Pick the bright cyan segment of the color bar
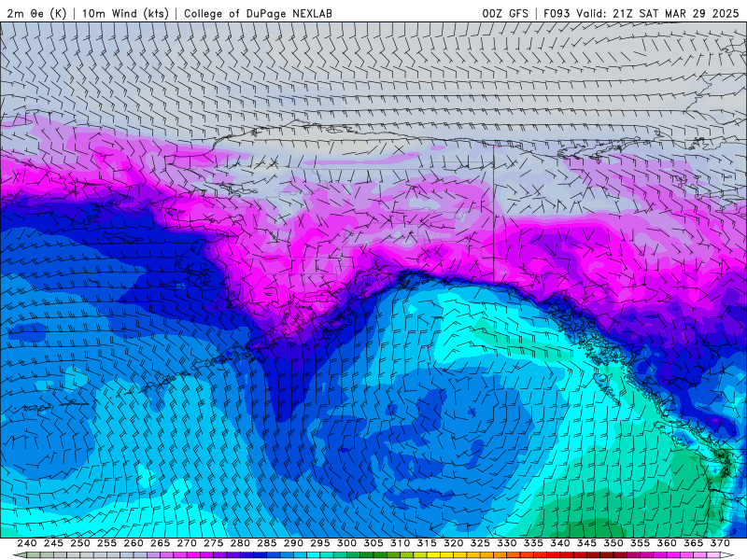Screen dimensions: 747x560 [314, 555]
